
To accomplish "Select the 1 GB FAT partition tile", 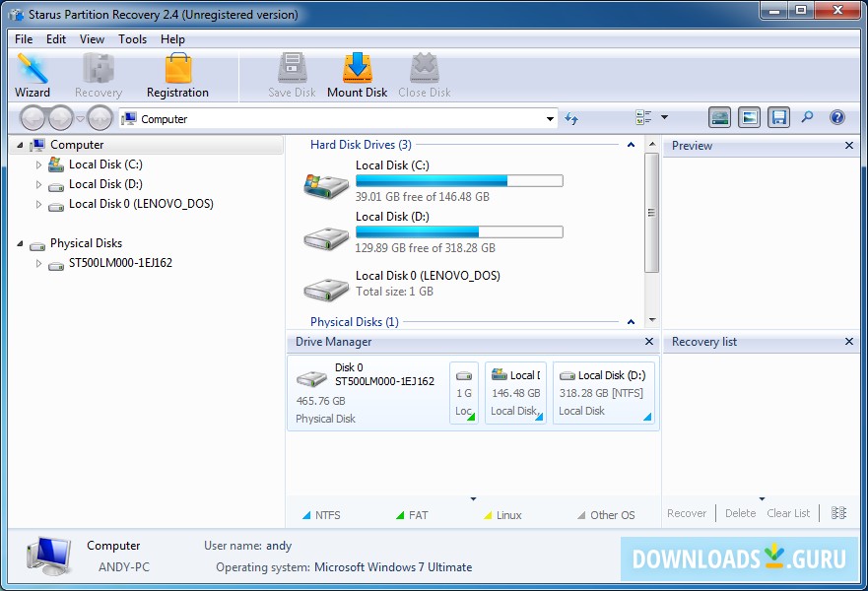I will (x=464, y=393).
